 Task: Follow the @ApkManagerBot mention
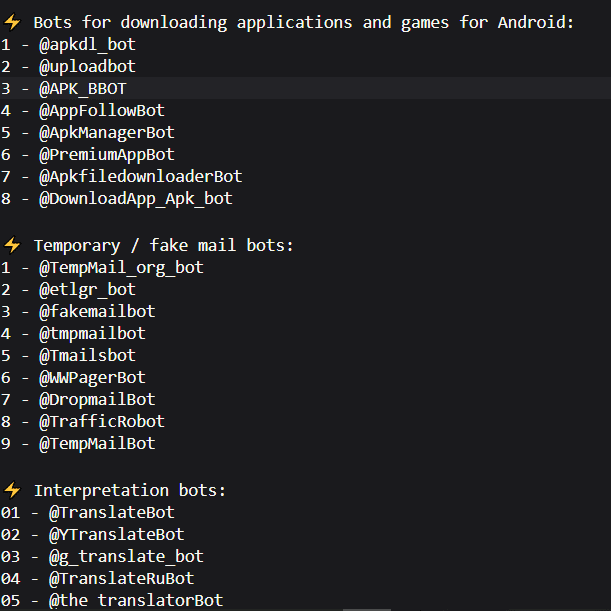pyautogui.click(x=106, y=132)
